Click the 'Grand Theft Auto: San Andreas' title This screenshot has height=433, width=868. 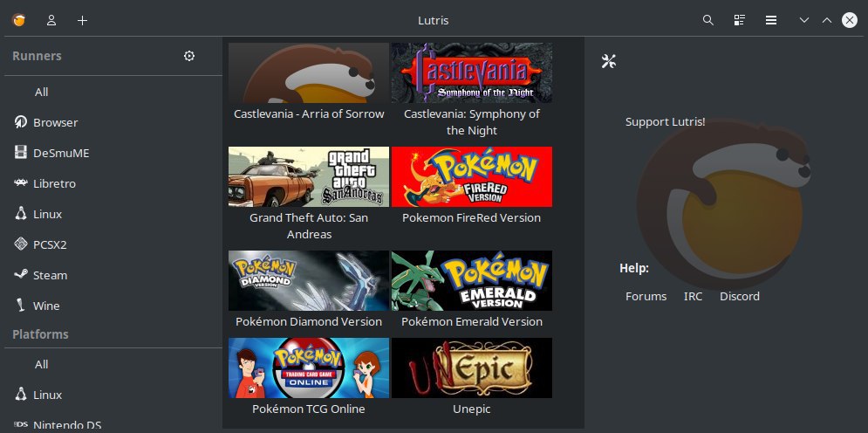click(309, 226)
